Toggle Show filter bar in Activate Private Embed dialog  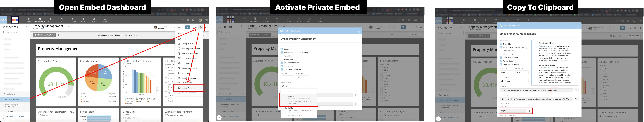(x=282, y=56)
